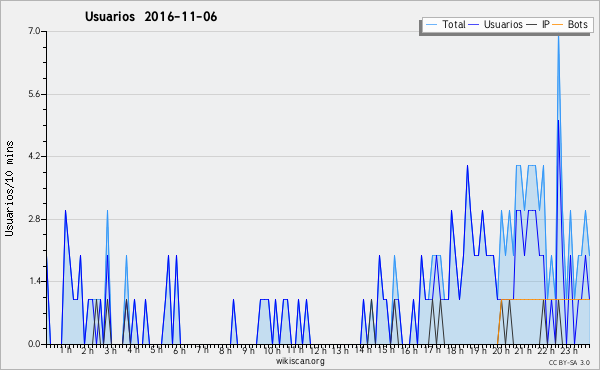Click the orange Bots legend line
Image resolution: width=600 pixels, height=370 pixels.
pyautogui.click(x=558, y=25)
